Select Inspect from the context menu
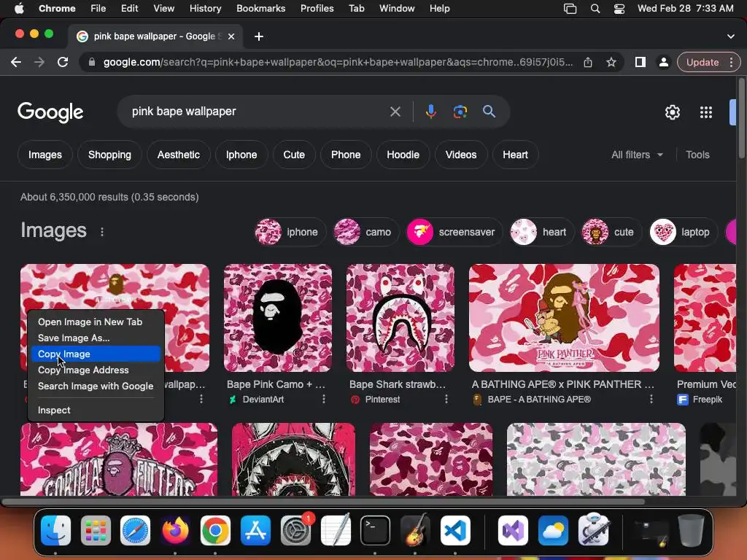Screen dimensions: 747x560 pyautogui.click(x=96, y=410)
